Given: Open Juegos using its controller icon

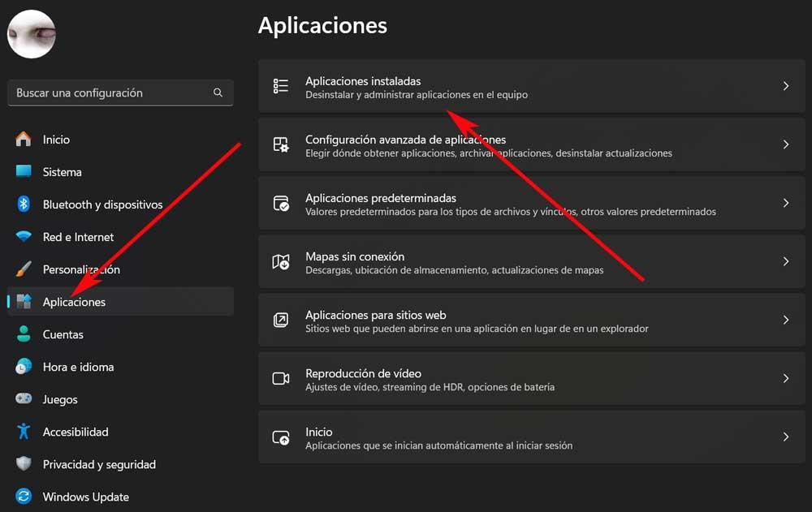Looking at the screenshot, I should (23, 399).
